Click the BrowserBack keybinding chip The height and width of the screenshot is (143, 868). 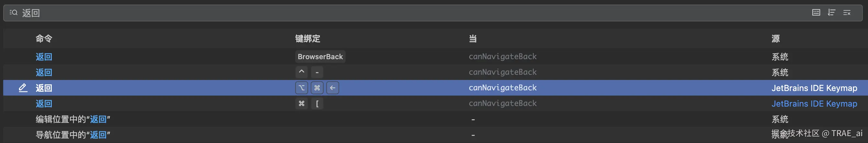(x=320, y=57)
